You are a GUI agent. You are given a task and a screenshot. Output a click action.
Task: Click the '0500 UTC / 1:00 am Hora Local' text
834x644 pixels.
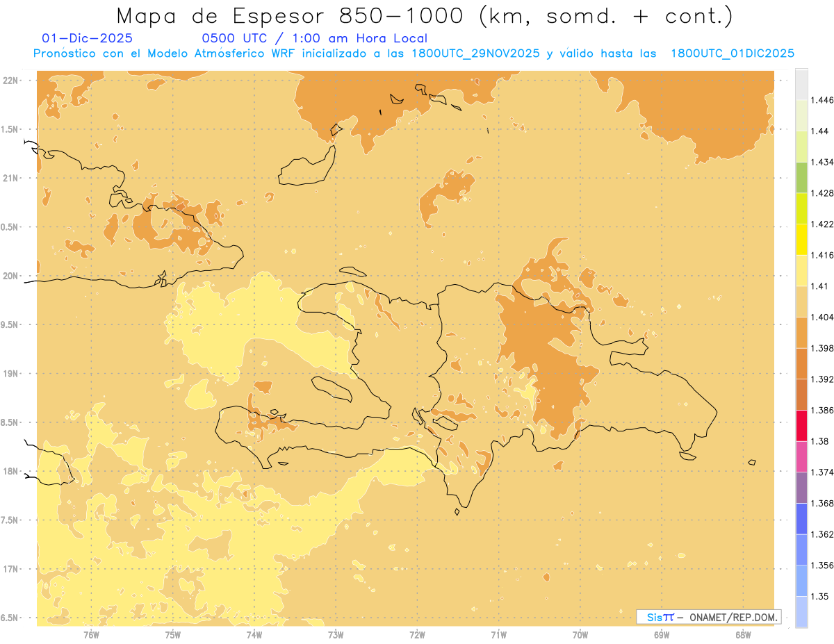[314, 38]
